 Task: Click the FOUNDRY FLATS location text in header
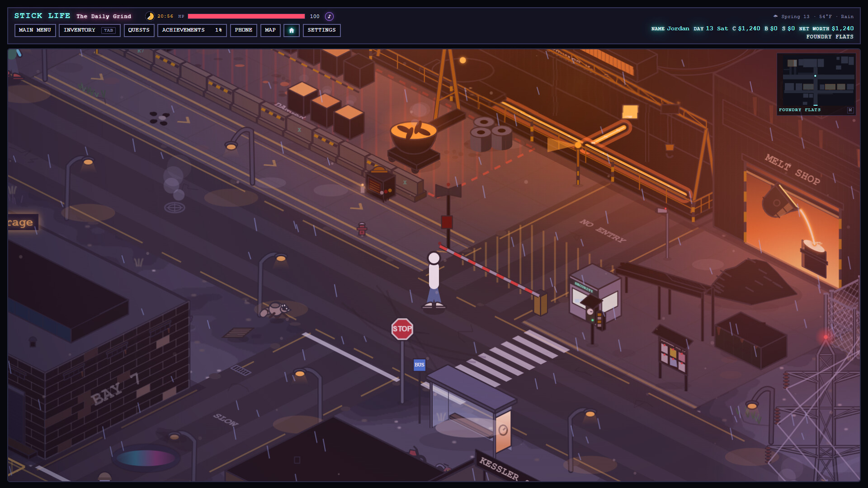(830, 37)
